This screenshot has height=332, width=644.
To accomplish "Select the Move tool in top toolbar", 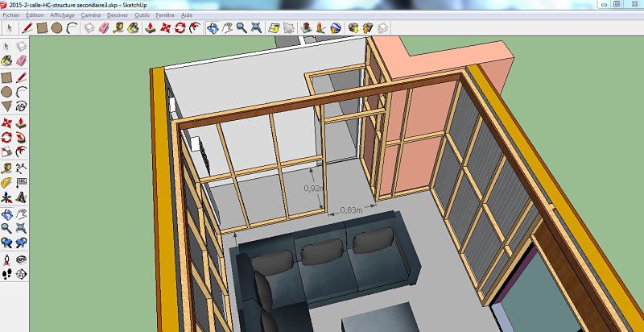I will pyautogui.click(x=166, y=27).
